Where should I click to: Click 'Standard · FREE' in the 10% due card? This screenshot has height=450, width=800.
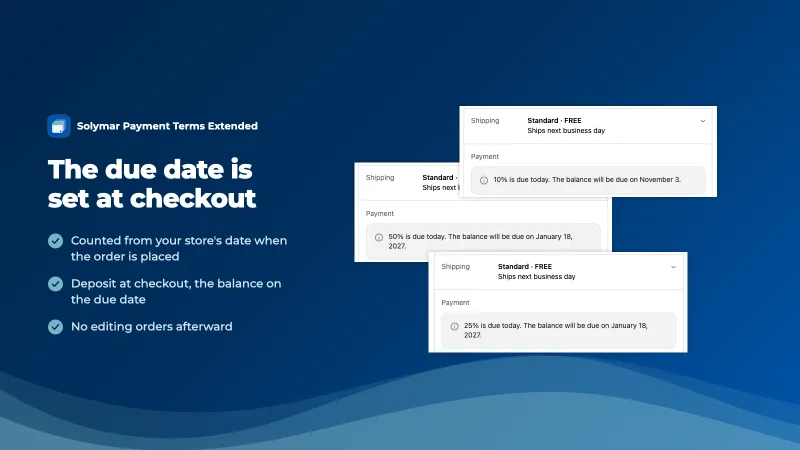coord(554,120)
